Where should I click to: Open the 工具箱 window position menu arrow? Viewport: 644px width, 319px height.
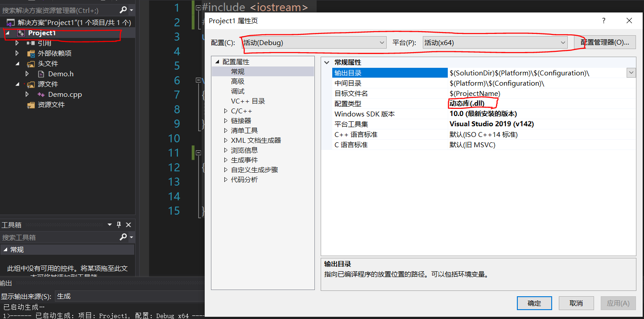point(110,225)
